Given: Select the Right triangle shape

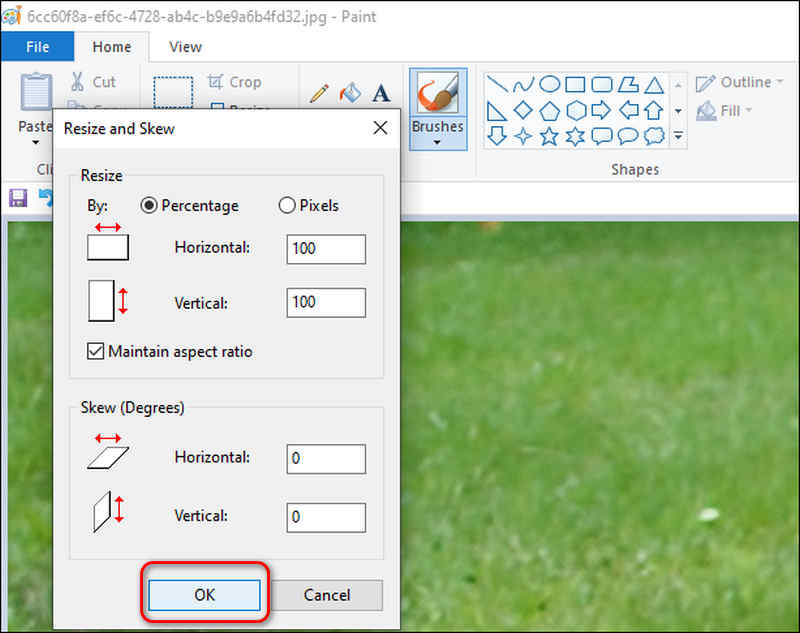Looking at the screenshot, I should (x=496, y=111).
